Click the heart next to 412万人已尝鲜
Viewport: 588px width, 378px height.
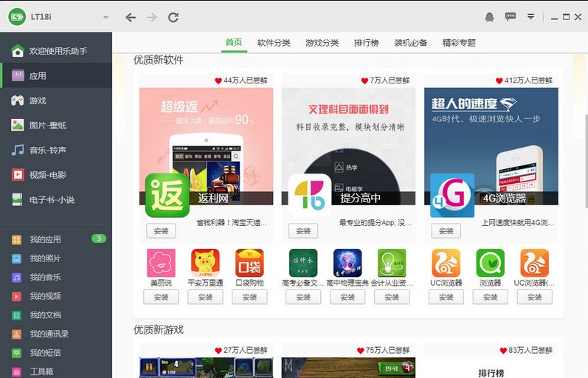(x=499, y=80)
